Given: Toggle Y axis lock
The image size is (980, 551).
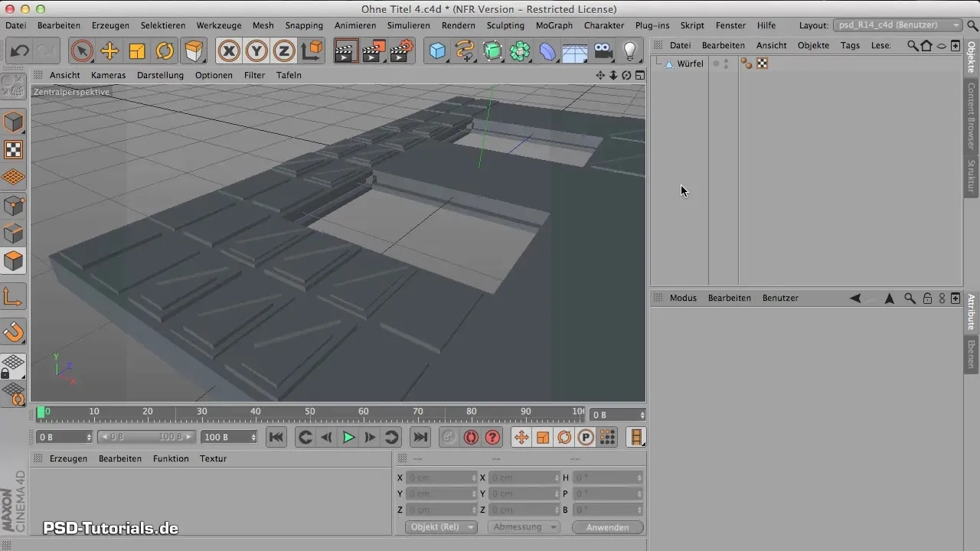Looking at the screenshot, I should [x=256, y=51].
